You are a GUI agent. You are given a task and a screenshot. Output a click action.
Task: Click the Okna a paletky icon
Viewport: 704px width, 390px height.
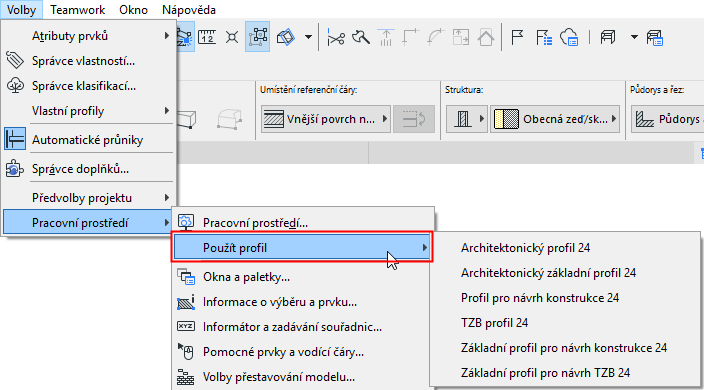pyautogui.click(x=186, y=277)
